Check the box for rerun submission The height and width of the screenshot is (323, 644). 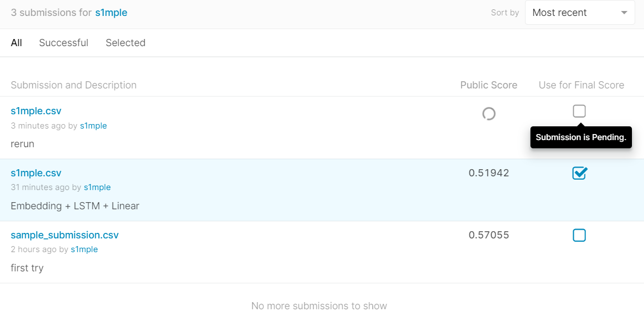coord(579,111)
